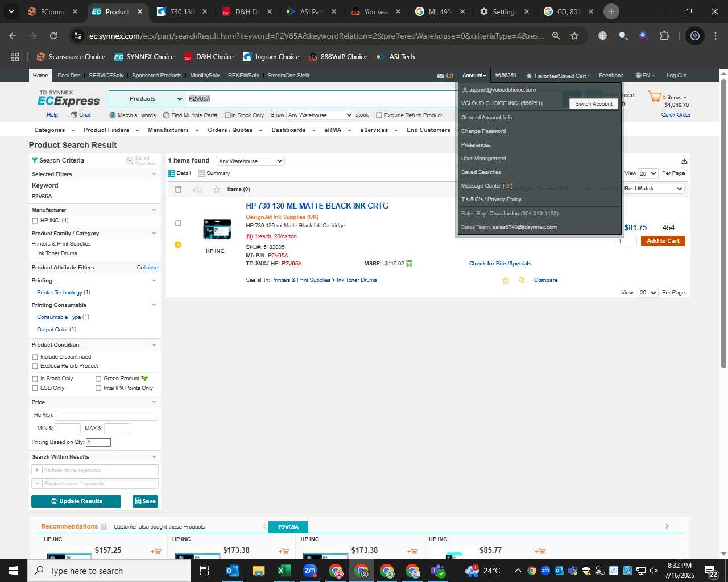The image size is (728, 582).
Task: Click Recommendations help question icon
Action: point(104,527)
